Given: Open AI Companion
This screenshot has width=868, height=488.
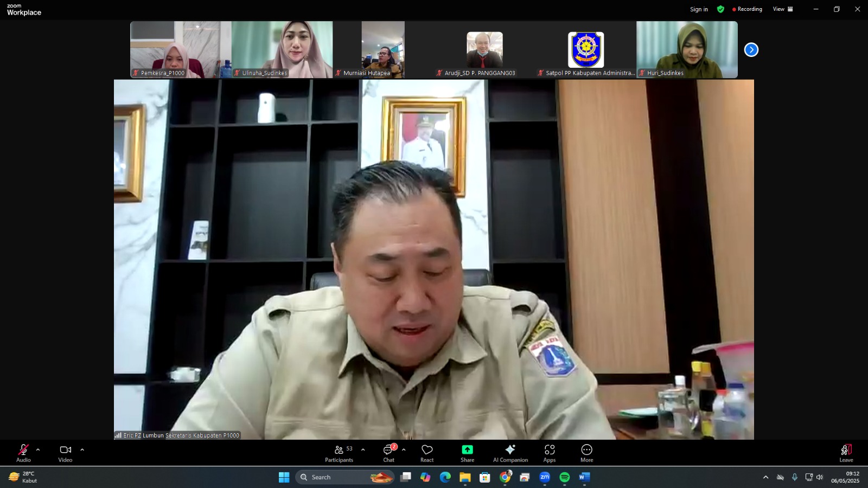Looking at the screenshot, I should 510,453.
